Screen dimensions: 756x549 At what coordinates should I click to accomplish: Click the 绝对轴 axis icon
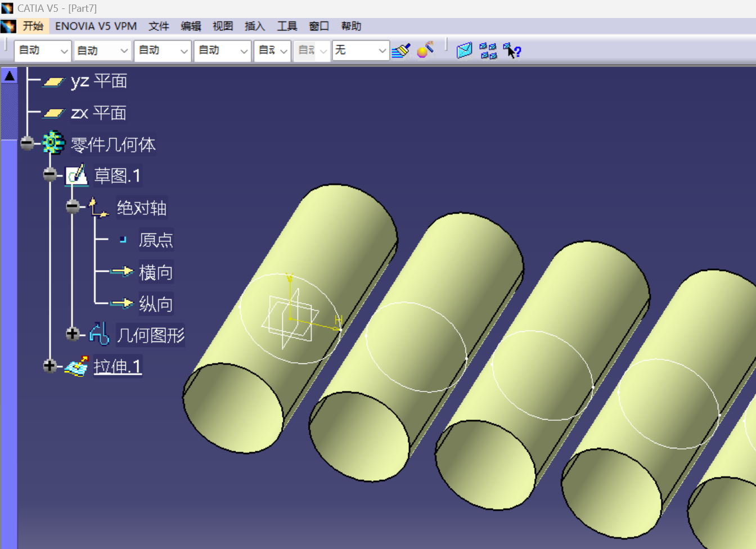tap(98, 207)
